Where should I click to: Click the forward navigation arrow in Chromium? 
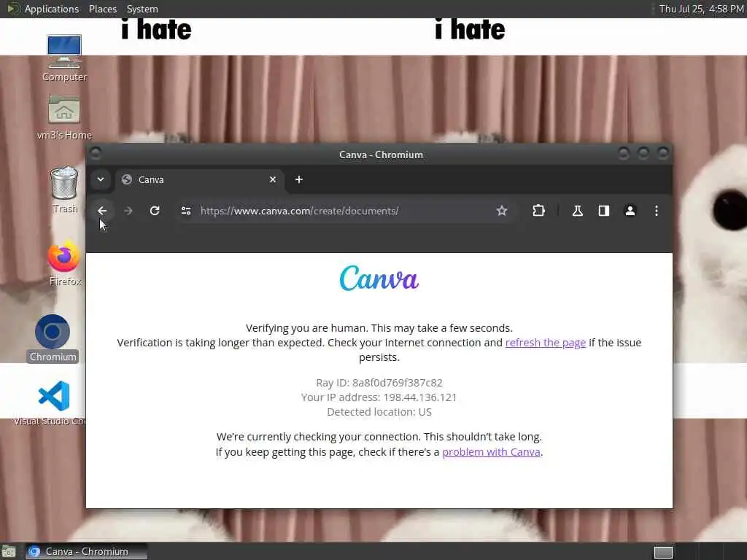point(128,211)
